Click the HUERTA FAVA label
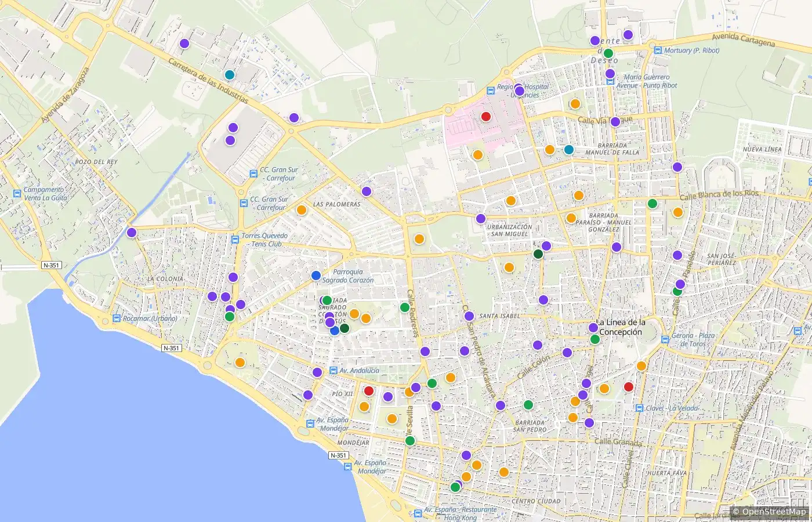Image resolution: width=812 pixels, height=522 pixels. (x=666, y=473)
